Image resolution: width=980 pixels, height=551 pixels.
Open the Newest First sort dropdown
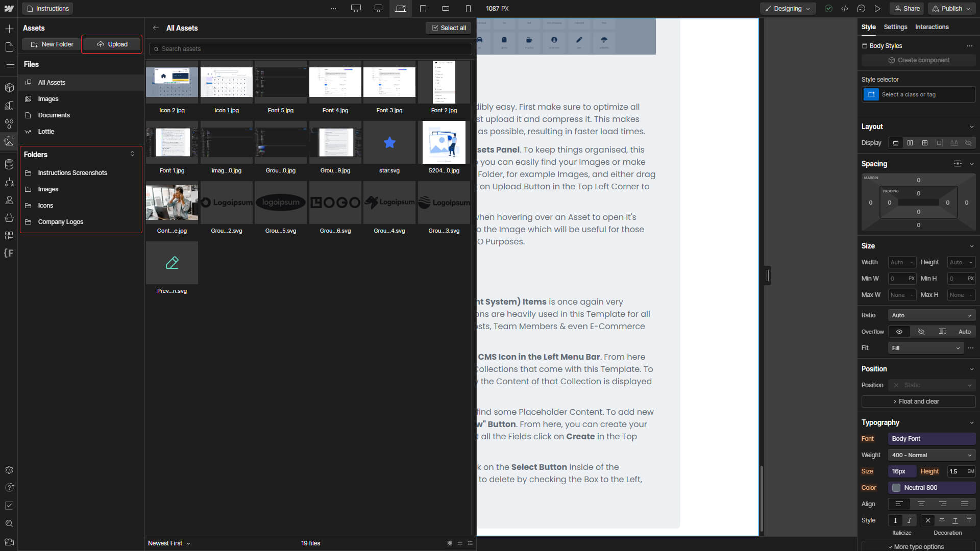click(169, 543)
